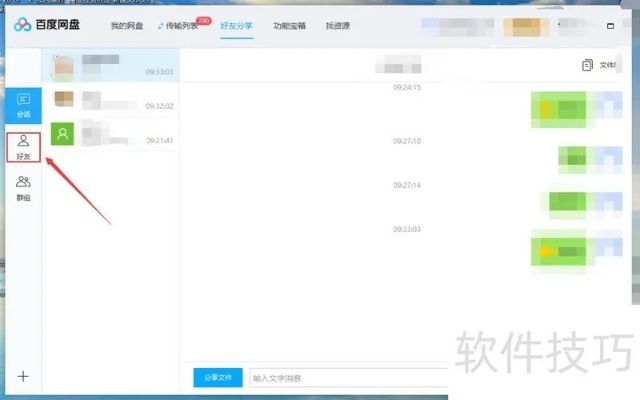Click the blue 分享文件 button
The width and height of the screenshot is (640, 400).
(217, 378)
